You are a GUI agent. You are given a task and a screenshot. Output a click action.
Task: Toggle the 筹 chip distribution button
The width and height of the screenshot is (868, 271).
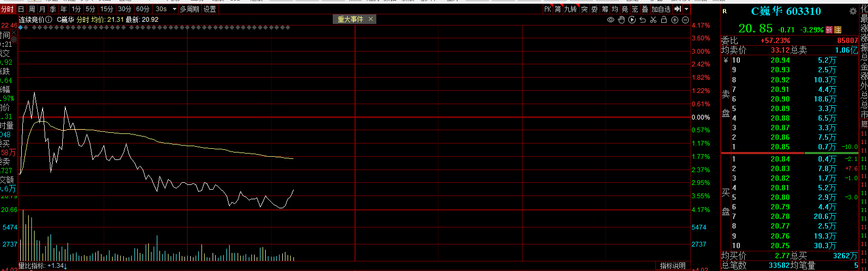pyautogui.click(x=605, y=9)
